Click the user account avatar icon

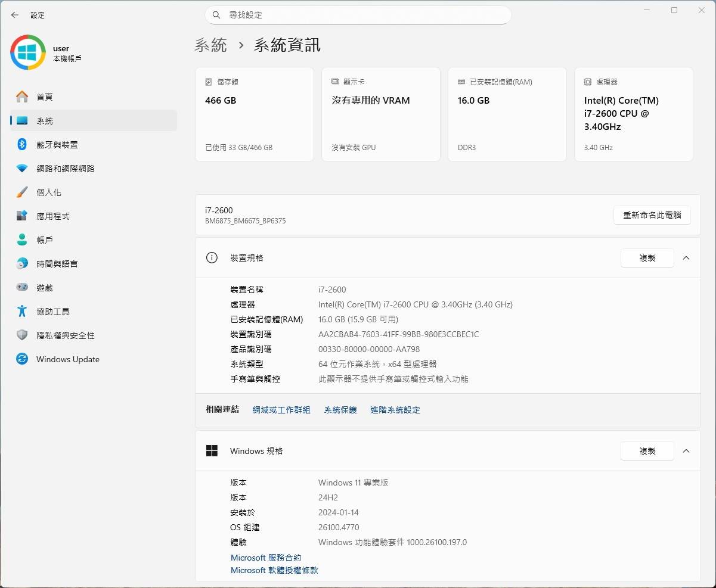[x=28, y=52]
